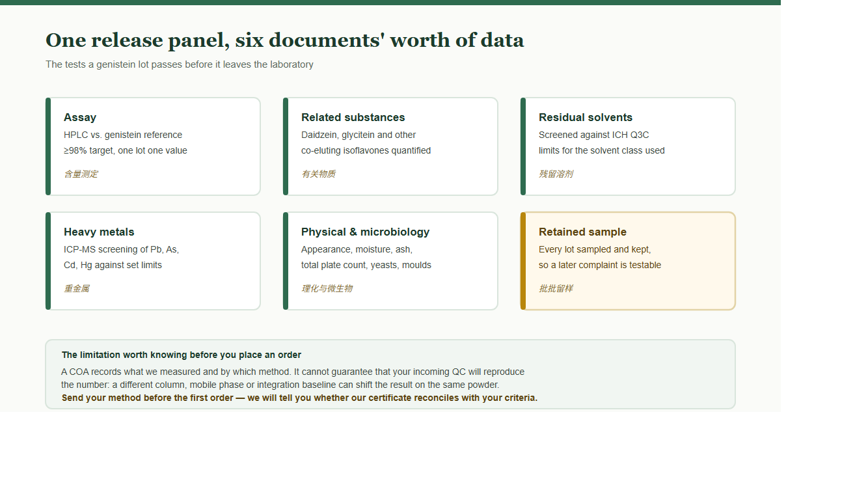Viewport: 868px width, 492px height.
Task: Click the Assay card title text
Action: (80, 117)
